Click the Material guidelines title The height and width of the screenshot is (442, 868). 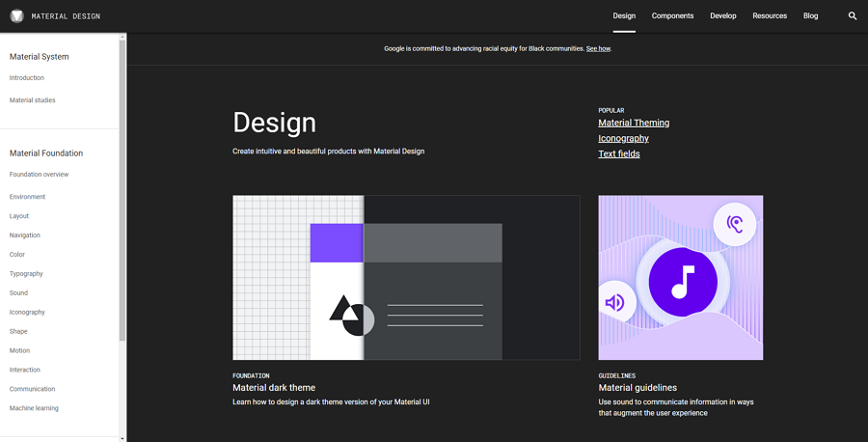point(637,388)
